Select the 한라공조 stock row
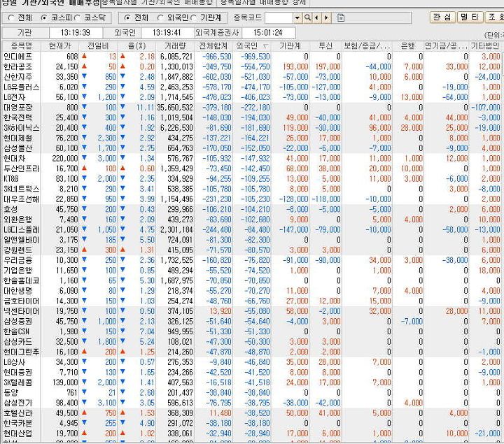 tap(252, 67)
